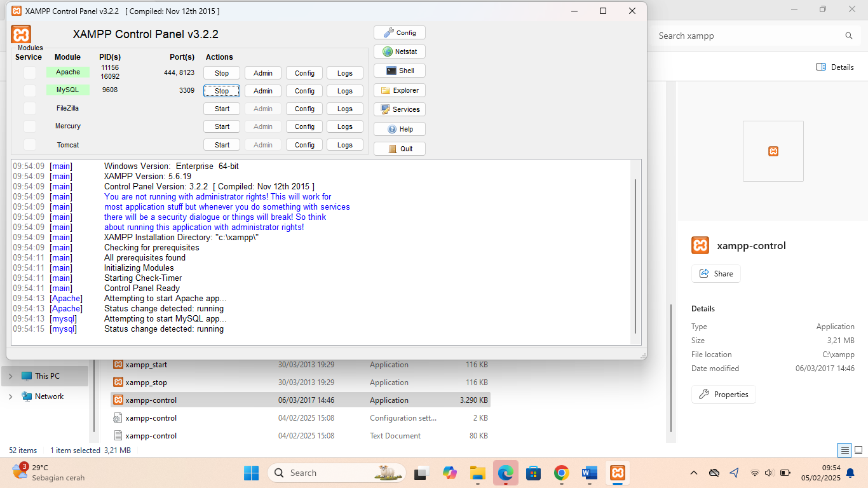Open Netstat from the XAMPP side panel

(x=400, y=51)
